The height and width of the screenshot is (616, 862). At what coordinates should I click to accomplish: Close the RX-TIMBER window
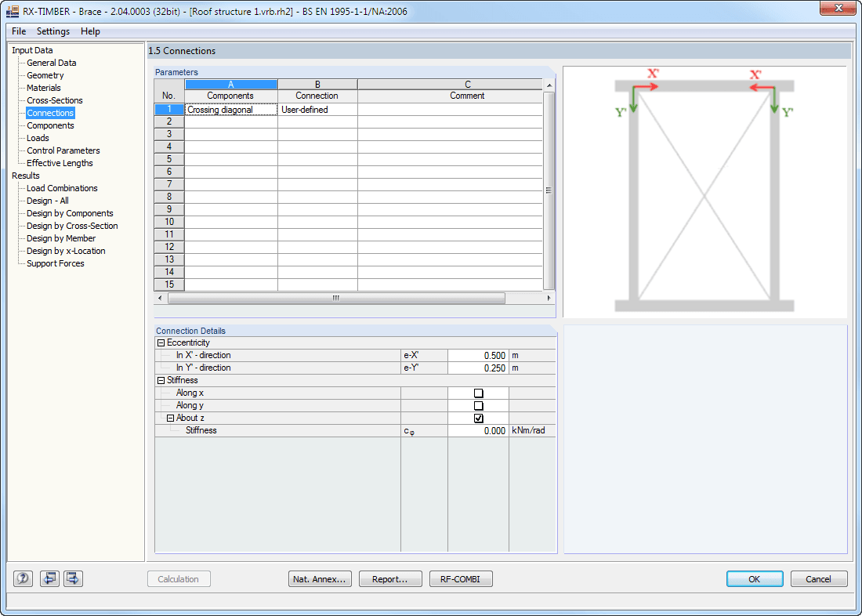coord(838,8)
